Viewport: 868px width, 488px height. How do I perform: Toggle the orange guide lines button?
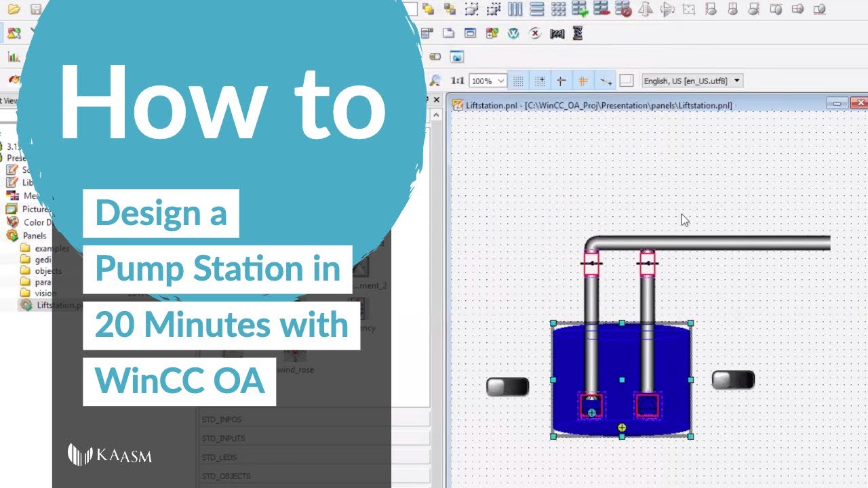[583, 81]
